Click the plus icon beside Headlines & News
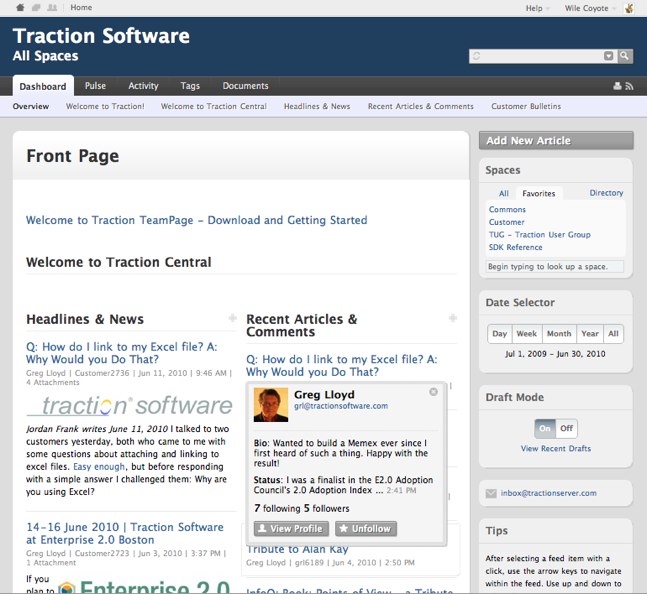The height and width of the screenshot is (594, 647). pos(232,318)
